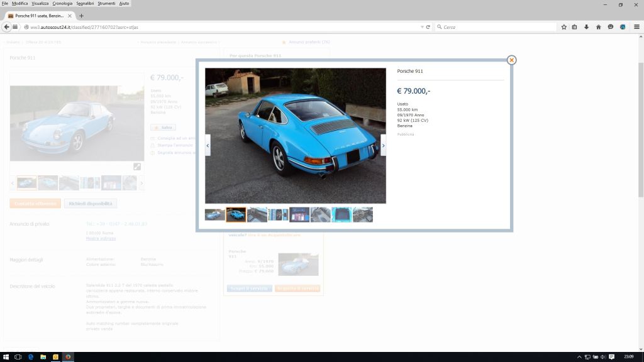Close the Porsche 911 usata tab
Screen dimensions: 644x362
[x=69, y=16]
